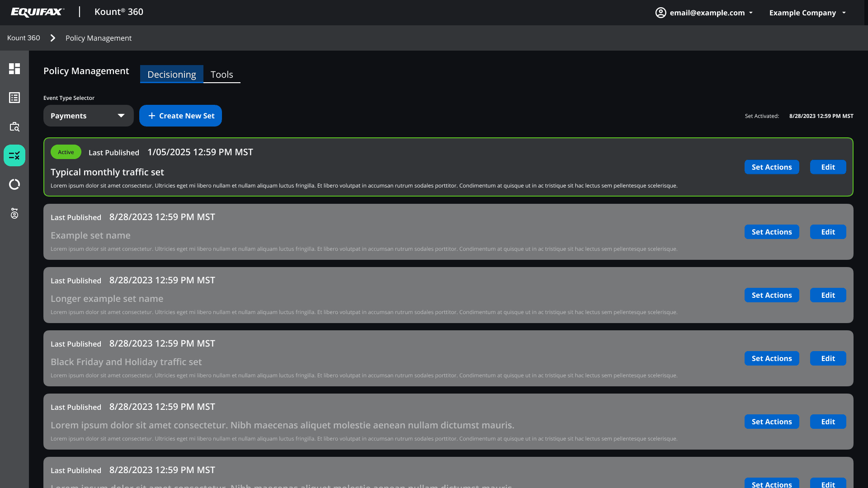Click Create New Set button
868x488 pixels.
180,116
